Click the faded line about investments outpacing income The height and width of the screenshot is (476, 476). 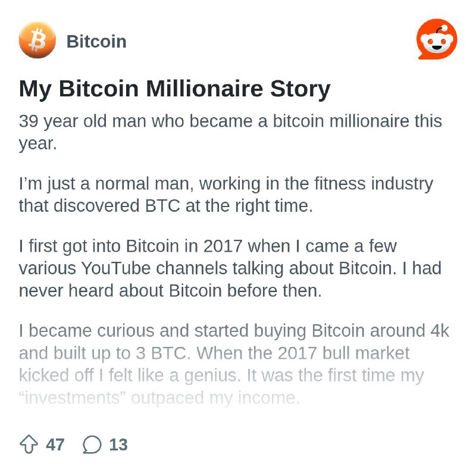coord(159,397)
